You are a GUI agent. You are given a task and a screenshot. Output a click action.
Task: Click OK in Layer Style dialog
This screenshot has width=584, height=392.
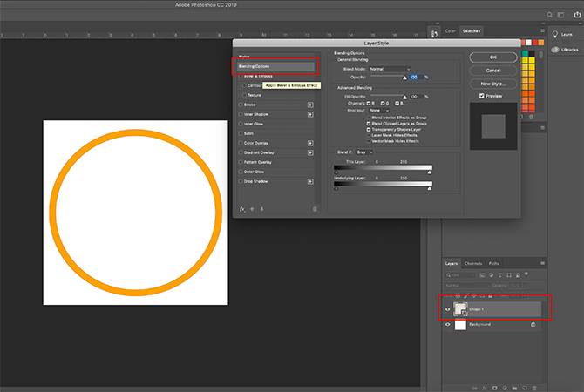click(493, 57)
